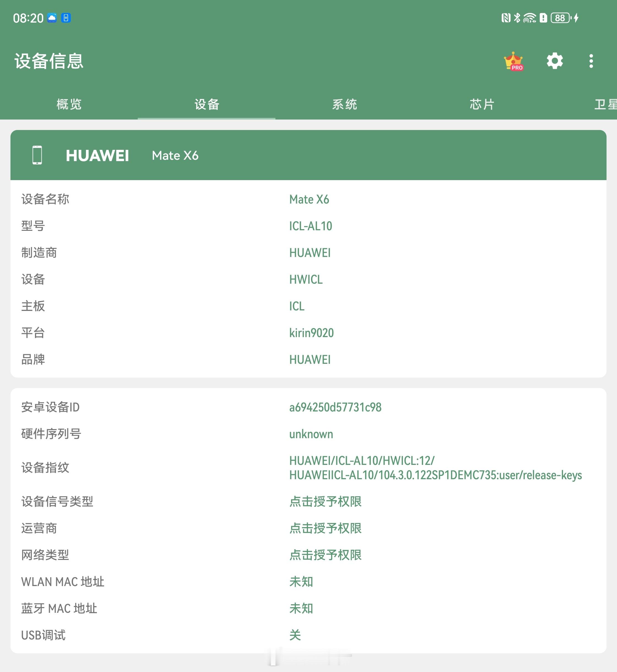Tap the 硬件序列号 label
This screenshot has width=617, height=672.
tap(51, 434)
